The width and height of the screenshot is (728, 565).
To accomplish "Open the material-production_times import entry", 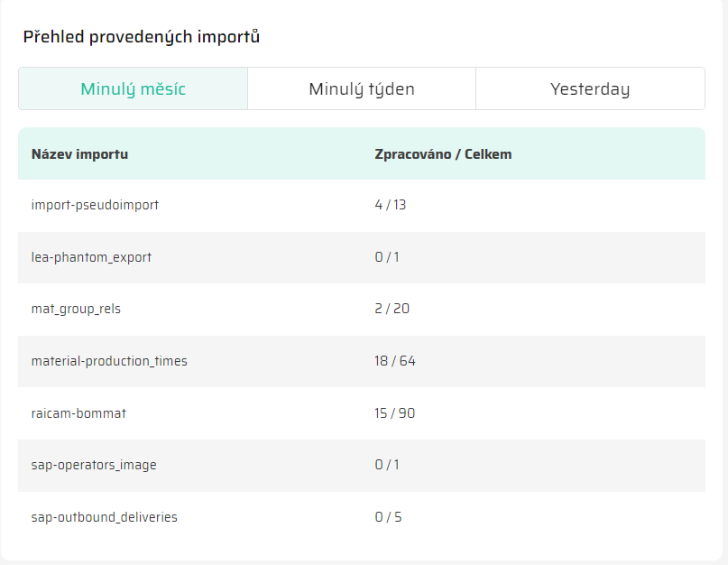I will [109, 361].
